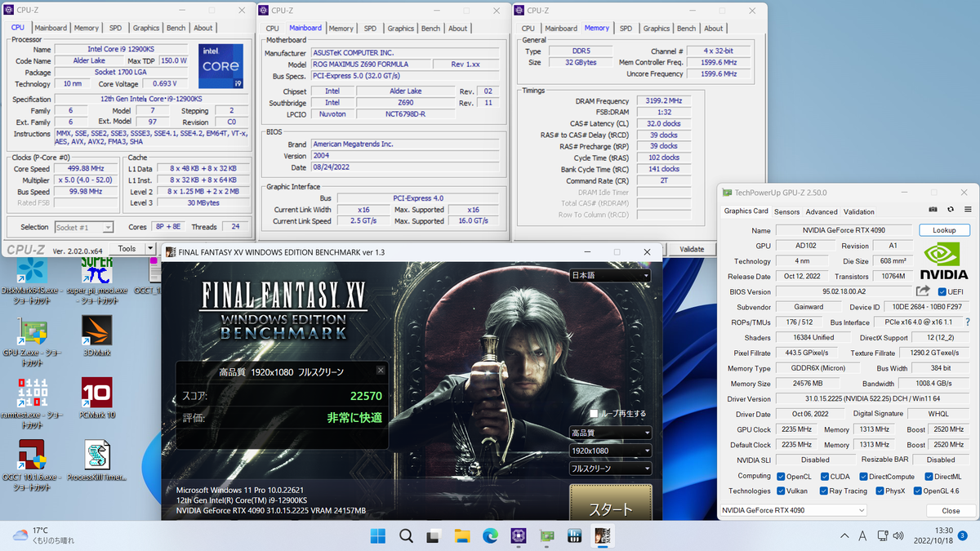The image size is (980, 551).
Task: Show hidden system tray icons
Action: (x=845, y=536)
